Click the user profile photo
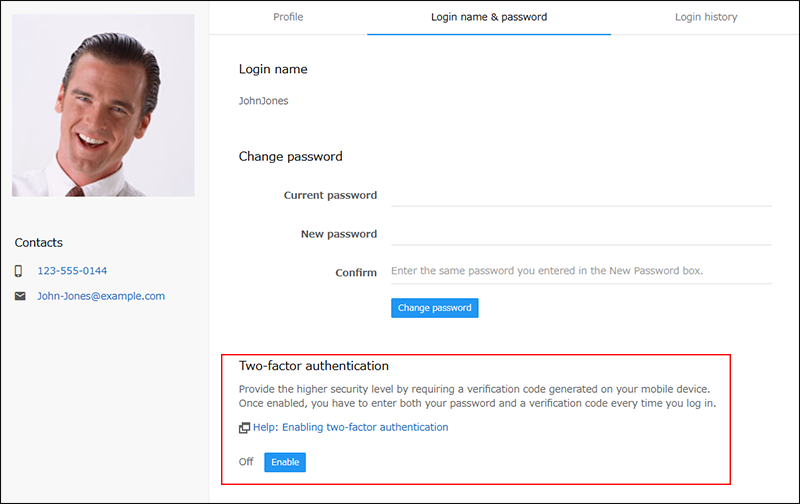Viewport: 800px width, 504px height. (x=103, y=105)
